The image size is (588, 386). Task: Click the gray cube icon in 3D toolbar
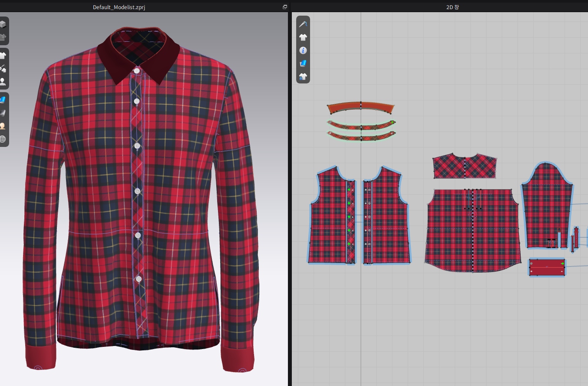3,24
